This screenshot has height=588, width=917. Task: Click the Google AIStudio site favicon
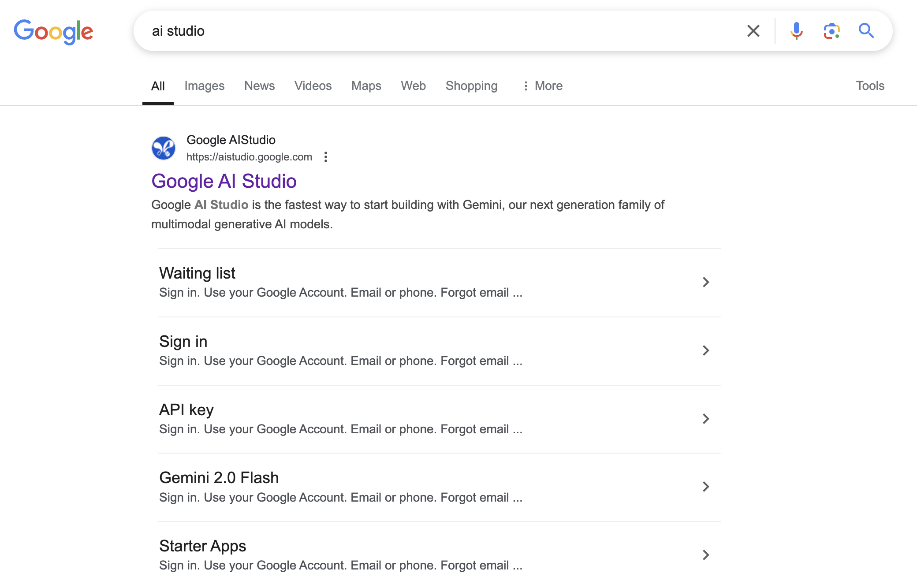coord(164,148)
